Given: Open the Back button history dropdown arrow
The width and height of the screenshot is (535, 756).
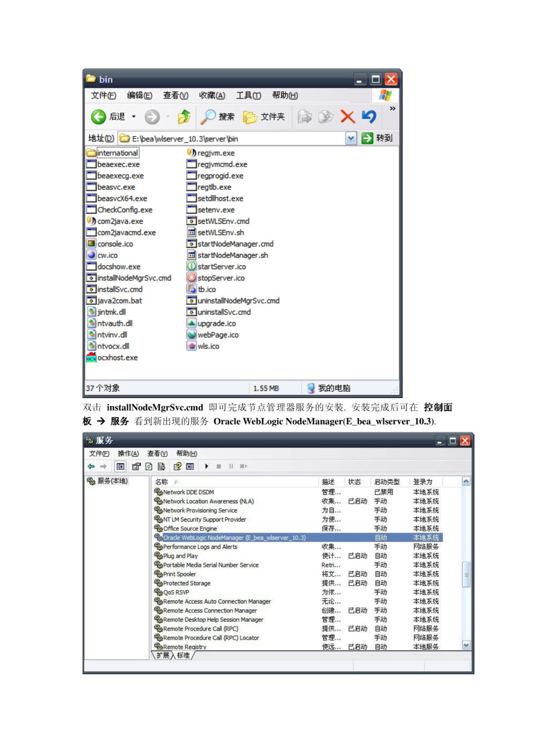Looking at the screenshot, I should [x=134, y=116].
